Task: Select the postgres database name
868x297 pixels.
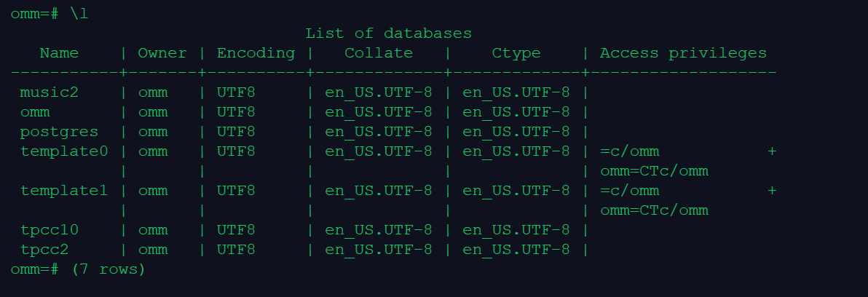Action: pos(59,132)
